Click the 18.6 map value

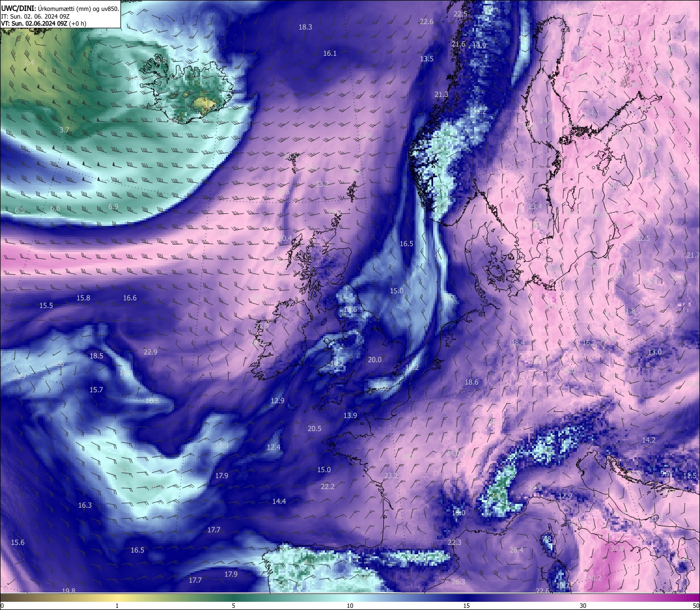click(x=471, y=382)
